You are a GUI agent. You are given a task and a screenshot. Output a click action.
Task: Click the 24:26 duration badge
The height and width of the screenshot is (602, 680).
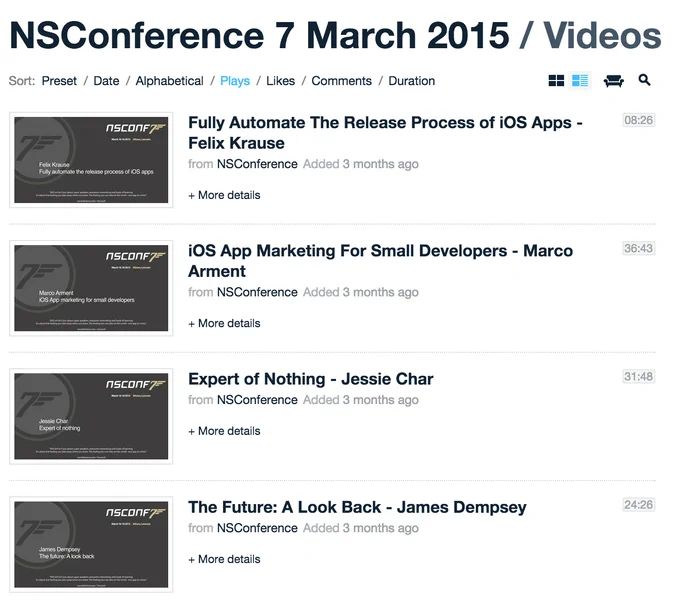click(x=638, y=505)
